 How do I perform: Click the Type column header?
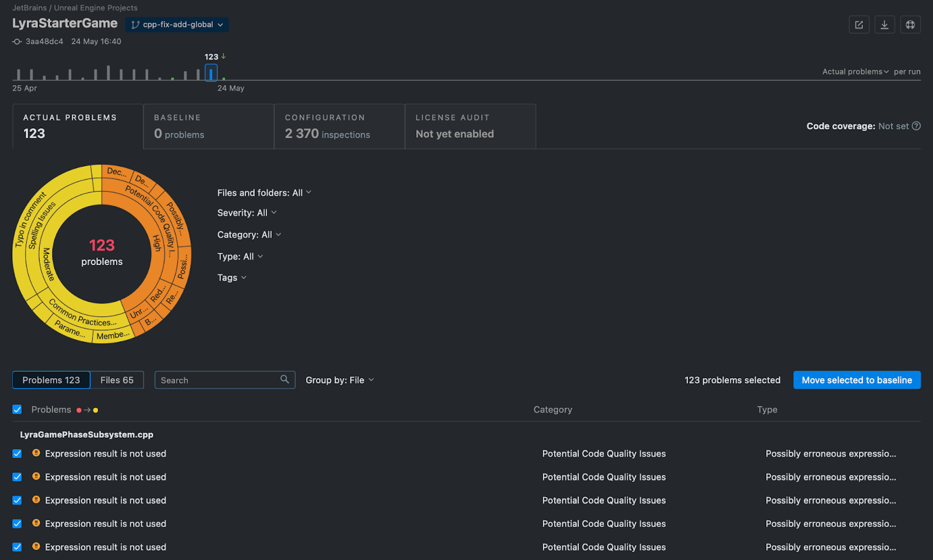(767, 410)
